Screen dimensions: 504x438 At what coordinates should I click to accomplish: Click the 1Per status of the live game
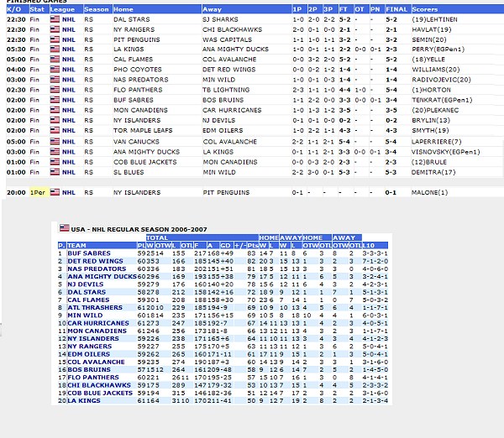pyautogui.click(x=39, y=192)
